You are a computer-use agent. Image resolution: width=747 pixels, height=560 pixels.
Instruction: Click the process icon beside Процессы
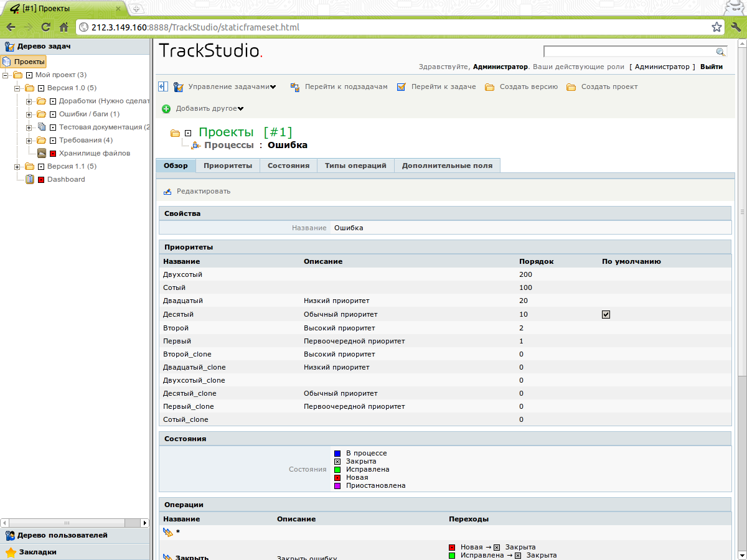(197, 146)
